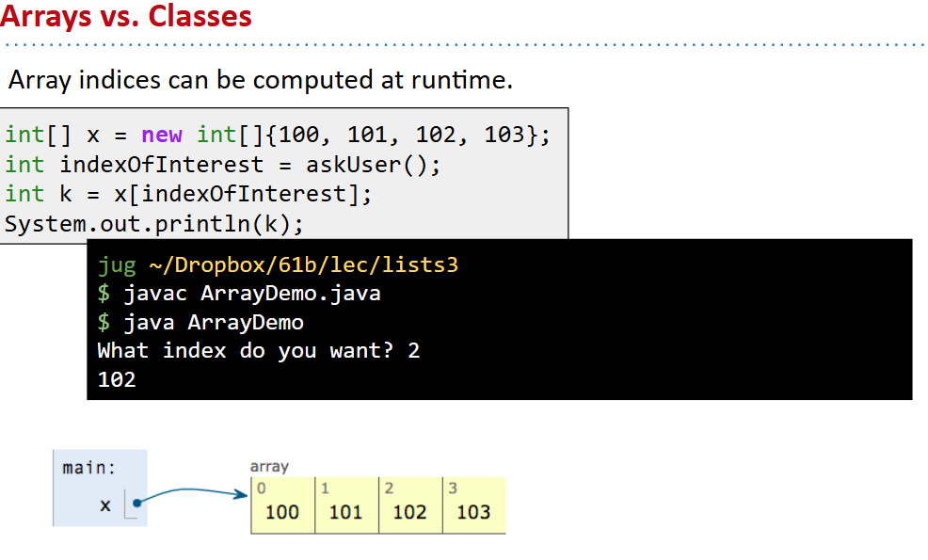
Task: Click the yellow ~/Dropbox/61b/lec/lists3 path
Action: 303,264
